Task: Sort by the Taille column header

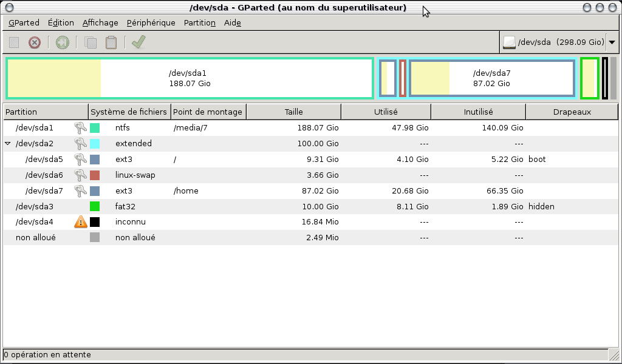Action: coord(293,112)
